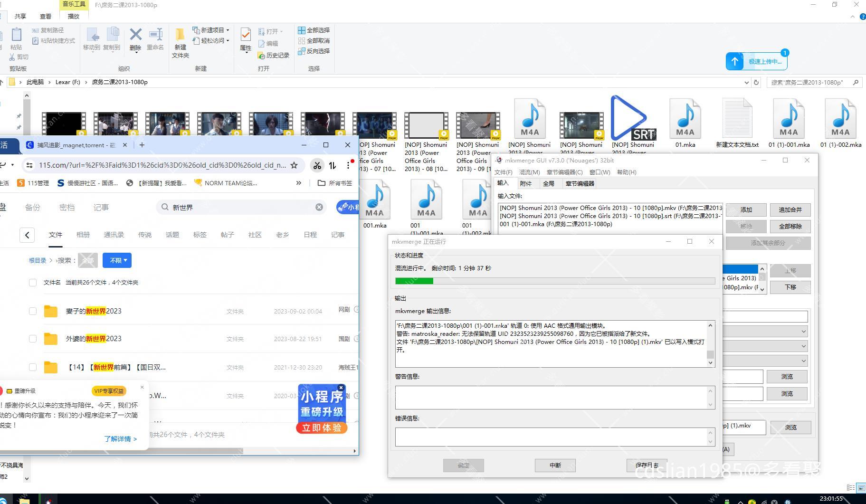Image resolution: width=866 pixels, height=504 pixels.
Task: Expand the 新建项目 dropdown in ribbon
Action: coord(228,30)
